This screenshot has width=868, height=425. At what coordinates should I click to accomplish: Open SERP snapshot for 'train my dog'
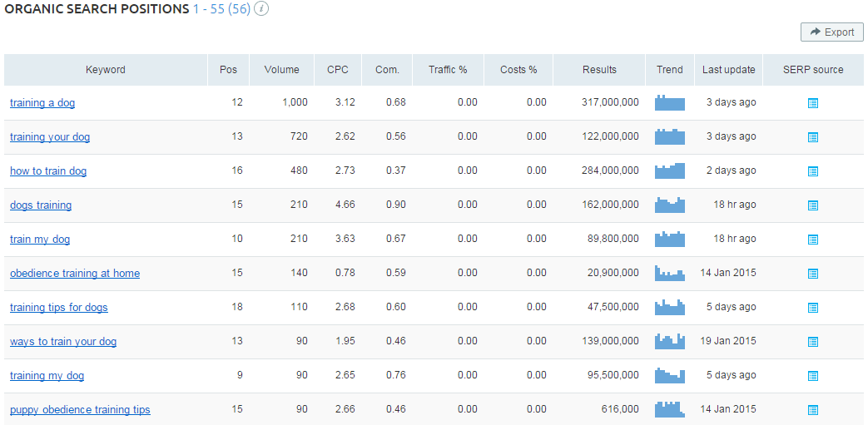tap(812, 240)
